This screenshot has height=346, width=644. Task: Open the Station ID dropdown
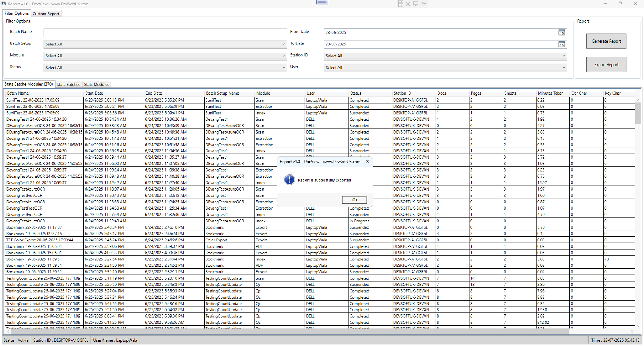pos(563,56)
